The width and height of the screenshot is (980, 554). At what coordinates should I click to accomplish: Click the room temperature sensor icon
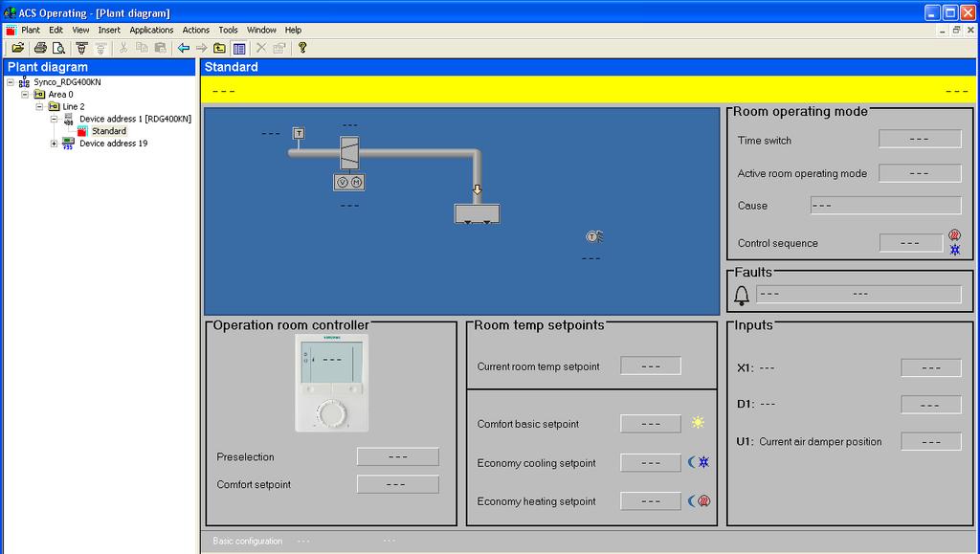click(594, 236)
